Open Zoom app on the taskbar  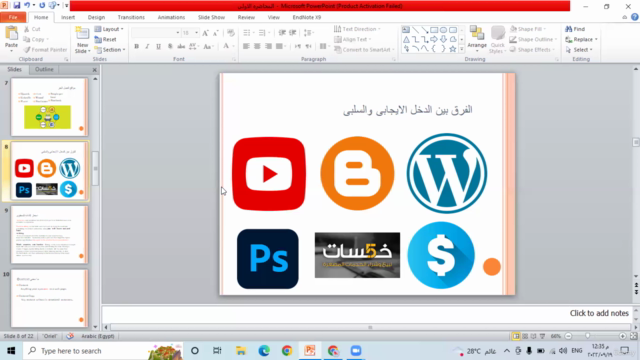pos(356,351)
